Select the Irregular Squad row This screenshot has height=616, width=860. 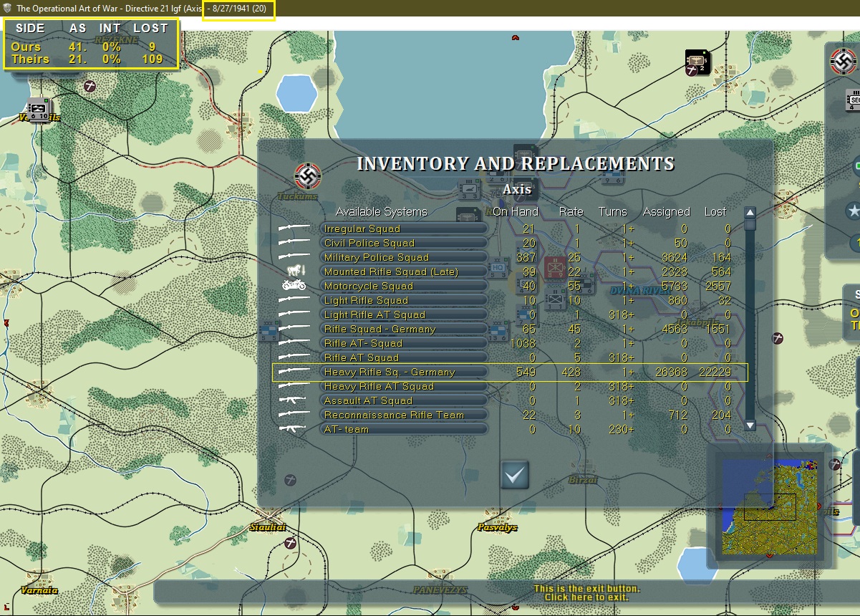[404, 228]
